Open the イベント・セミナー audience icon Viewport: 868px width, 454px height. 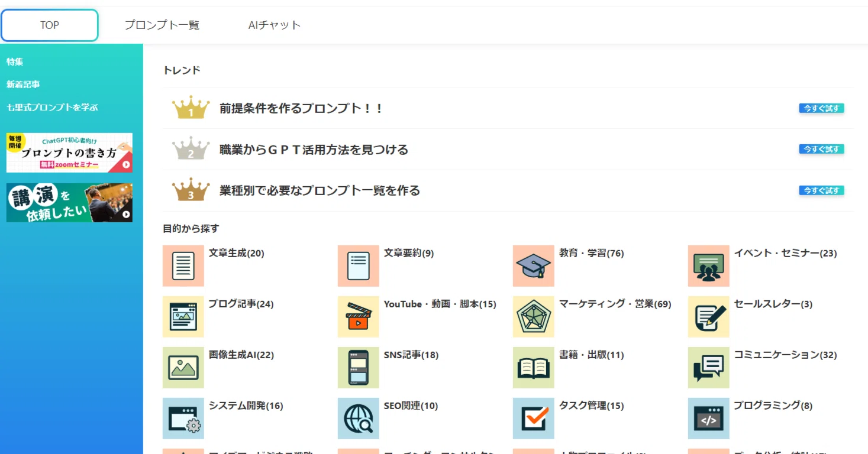(709, 266)
